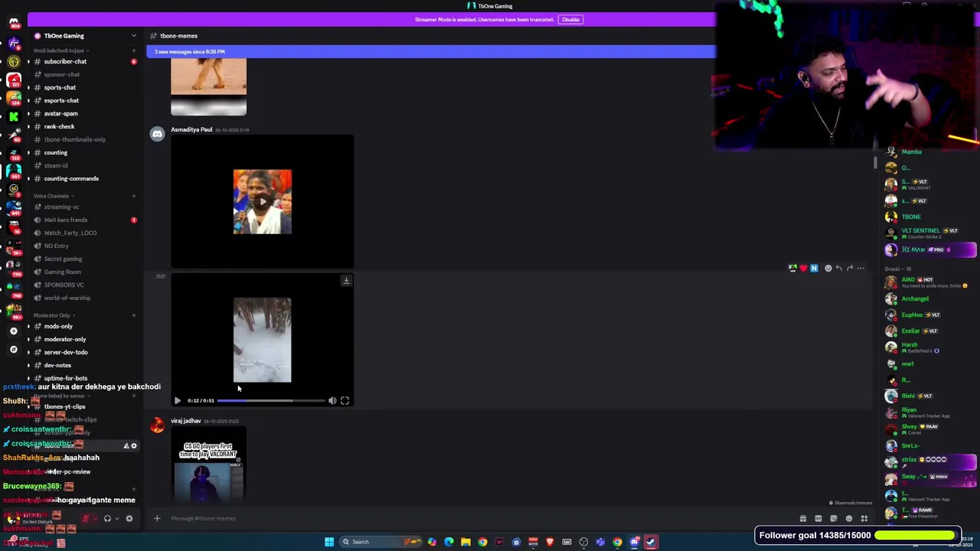Reply to message with the reply arrow

tap(838, 269)
